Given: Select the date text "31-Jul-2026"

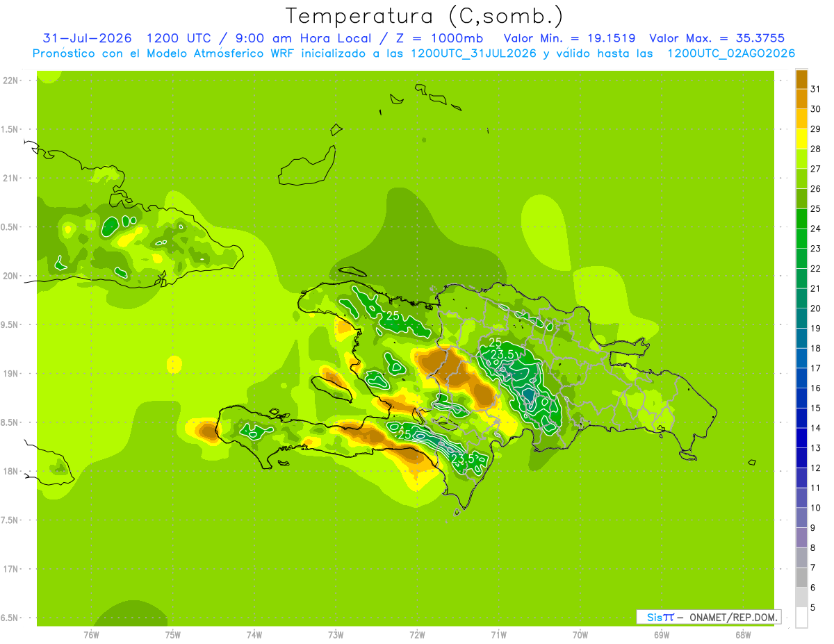Looking at the screenshot, I should 85,38.
